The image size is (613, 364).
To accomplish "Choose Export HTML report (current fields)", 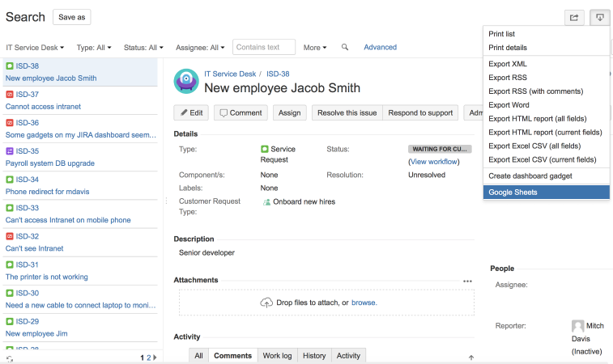I will [x=546, y=132].
